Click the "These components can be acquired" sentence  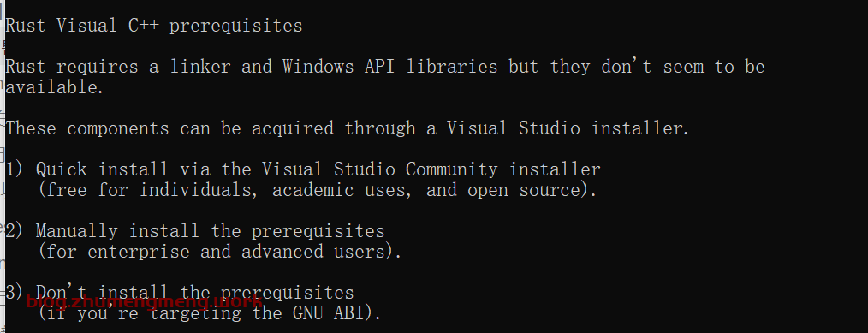click(169, 128)
